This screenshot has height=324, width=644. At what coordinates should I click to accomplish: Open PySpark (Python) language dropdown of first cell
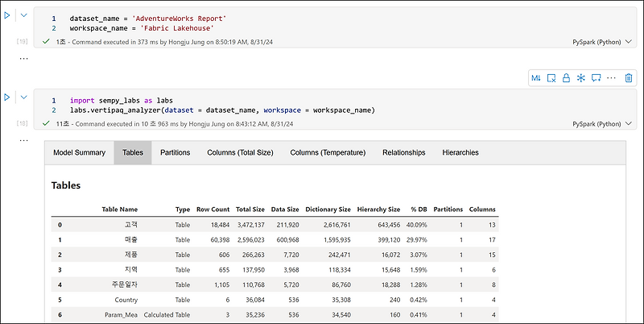click(602, 39)
